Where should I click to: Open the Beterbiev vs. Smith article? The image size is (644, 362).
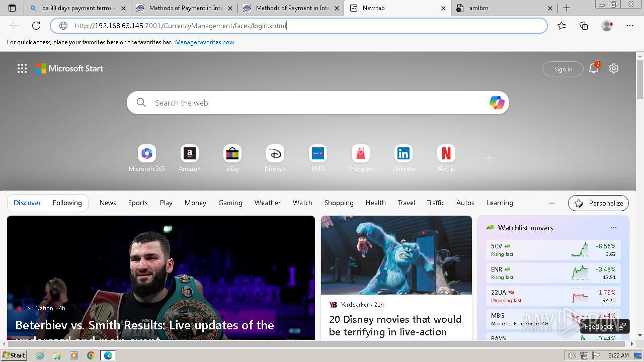point(161,278)
